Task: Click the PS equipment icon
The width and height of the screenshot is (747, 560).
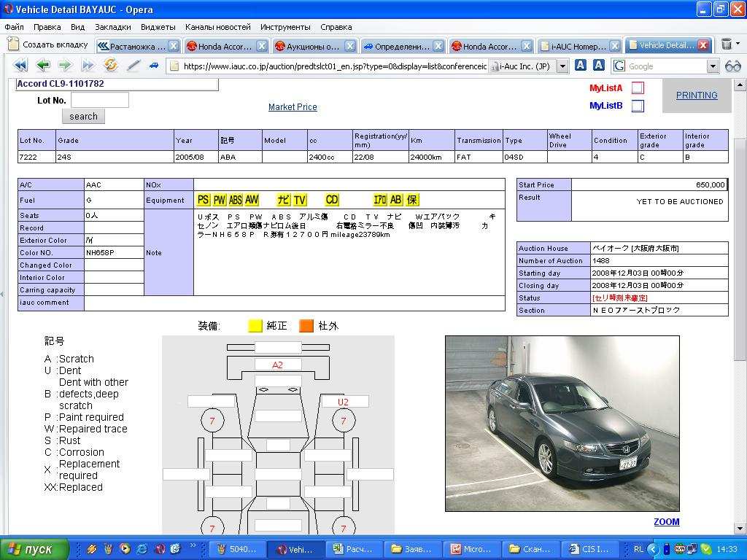Action: coord(204,200)
